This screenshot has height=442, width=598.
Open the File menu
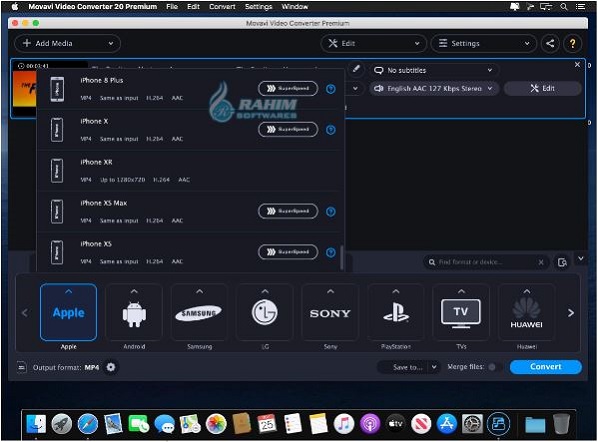(172, 6)
